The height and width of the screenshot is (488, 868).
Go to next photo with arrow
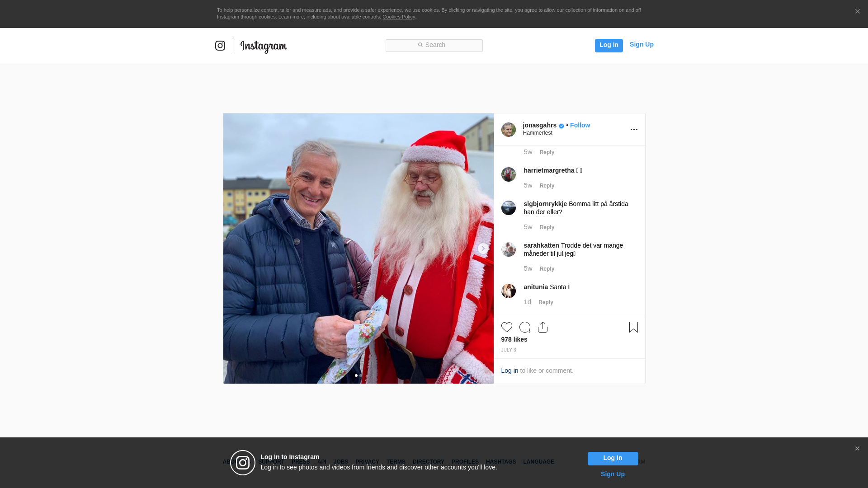tap(483, 249)
